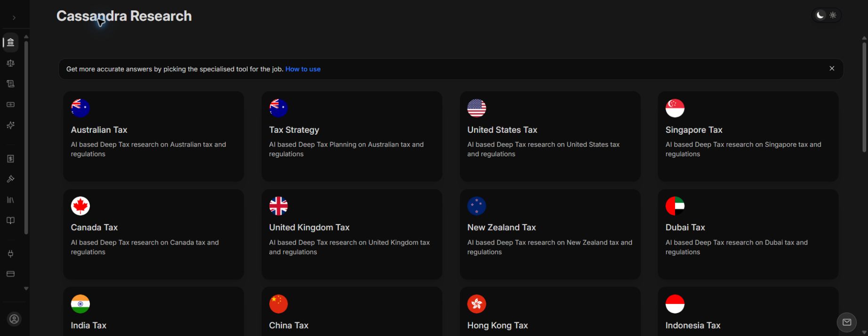Click 'Deep Tax Planning on Australian tax' description
868x336 pixels.
346,149
